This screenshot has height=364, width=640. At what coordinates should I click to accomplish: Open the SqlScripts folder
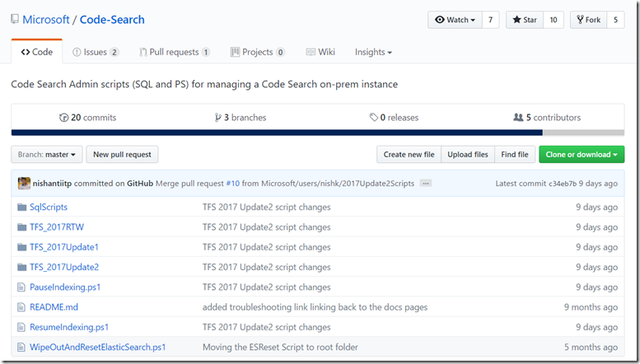click(x=49, y=208)
